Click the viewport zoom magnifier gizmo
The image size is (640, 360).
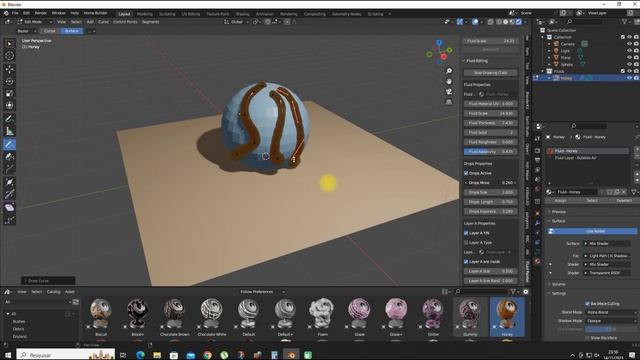coord(449,71)
